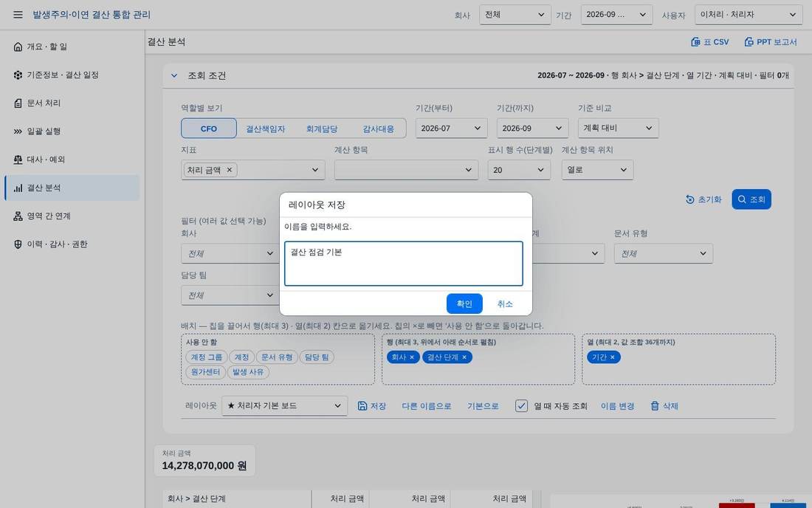Remove the 결산 단계 chip from rows
The image size is (812, 508).
(x=464, y=357)
